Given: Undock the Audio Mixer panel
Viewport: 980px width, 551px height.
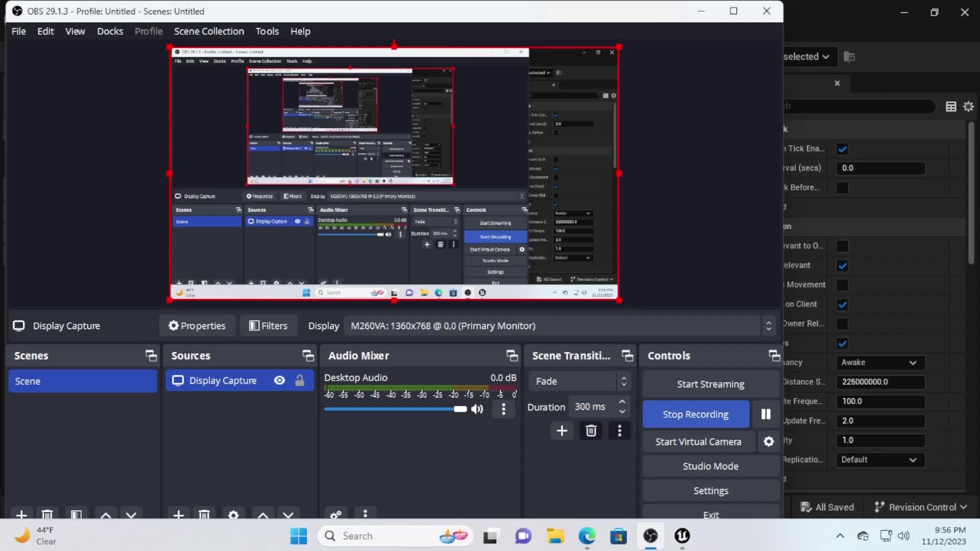Looking at the screenshot, I should pyautogui.click(x=511, y=356).
